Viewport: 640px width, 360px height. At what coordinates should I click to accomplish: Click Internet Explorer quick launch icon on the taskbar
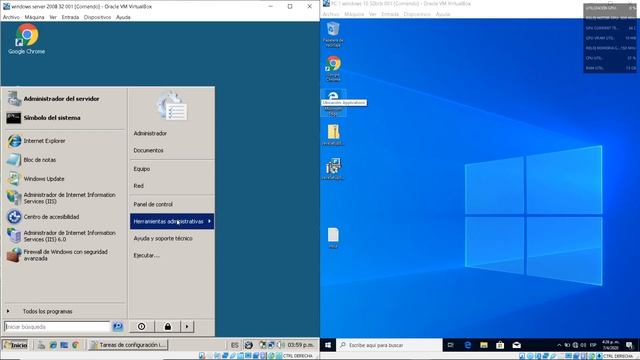[x=53, y=345]
